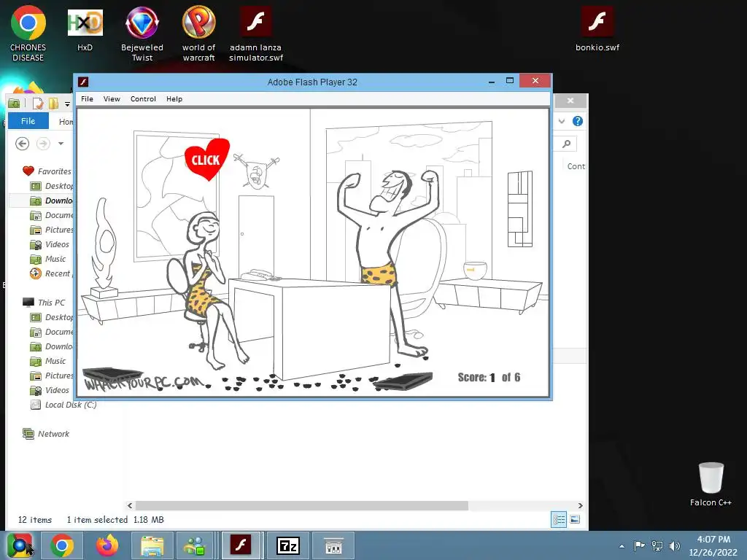Open Firefox from the taskbar
This screenshot has width=747, height=560.
[x=107, y=545]
